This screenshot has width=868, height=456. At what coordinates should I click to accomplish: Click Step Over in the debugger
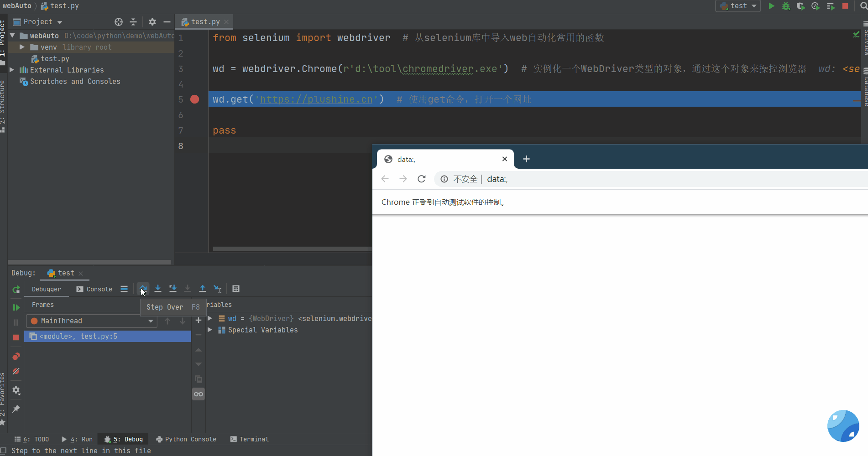[x=143, y=289]
